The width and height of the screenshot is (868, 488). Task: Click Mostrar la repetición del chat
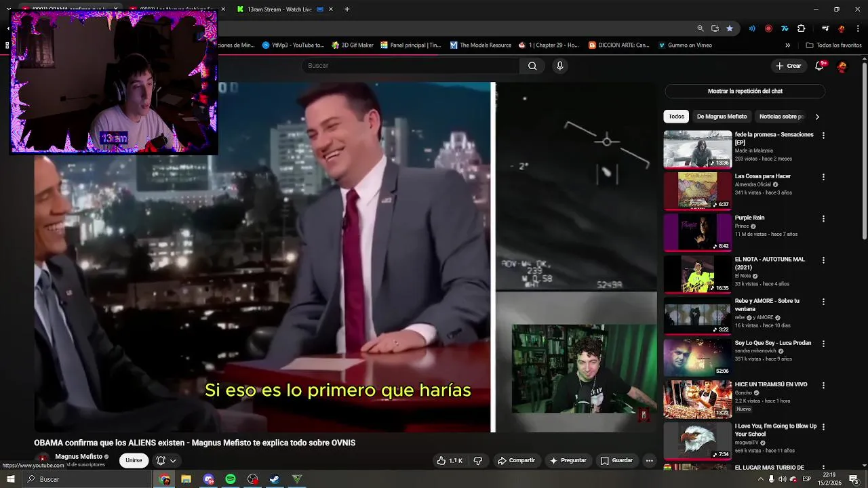[745, 91]
